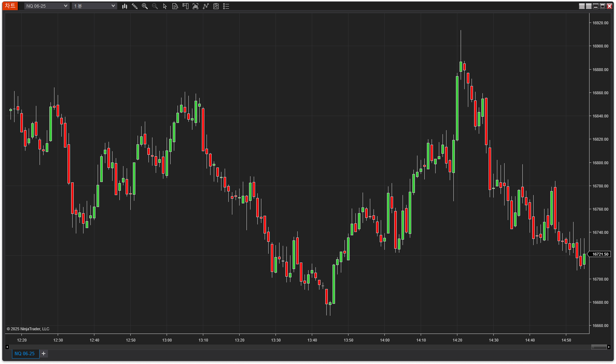
Task: Click the 16800.00 price axis label
Action: (x=600, y=163)
